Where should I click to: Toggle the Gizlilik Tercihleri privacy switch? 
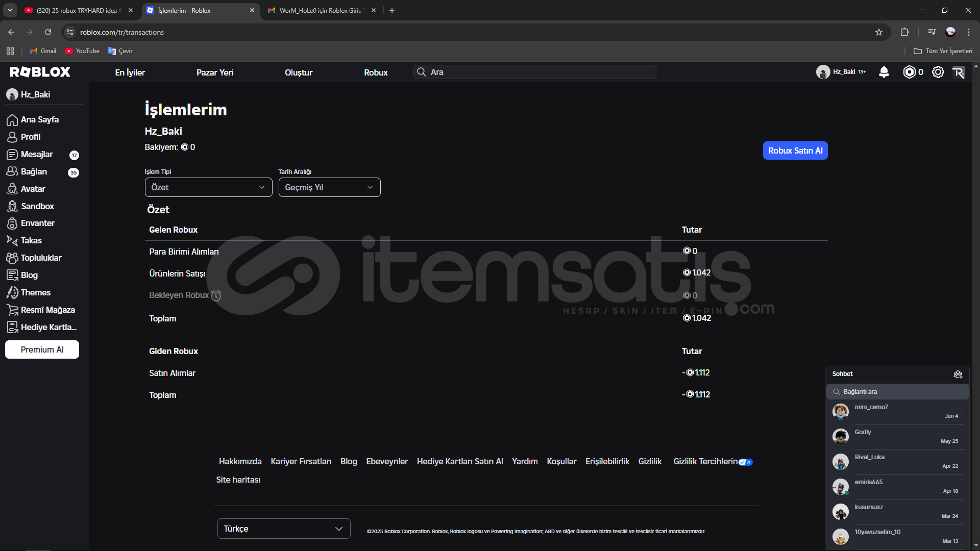click(x=746, y=462)
